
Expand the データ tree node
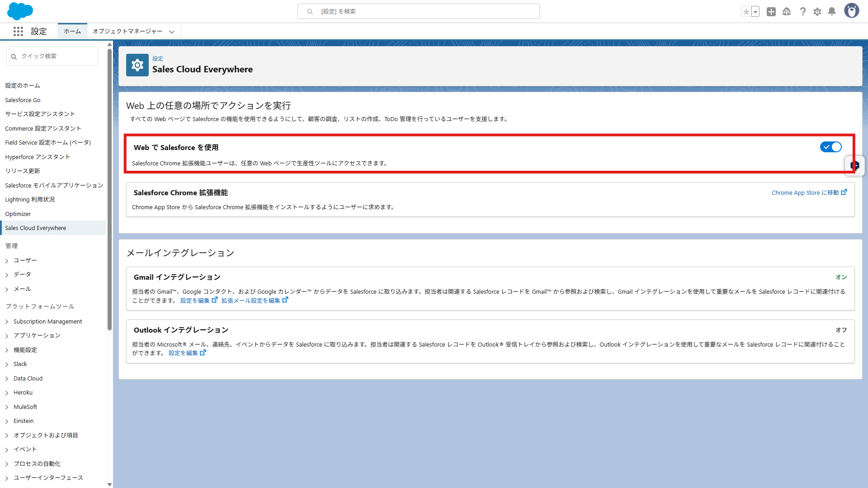pyautogui.click(x=7, y=275)
